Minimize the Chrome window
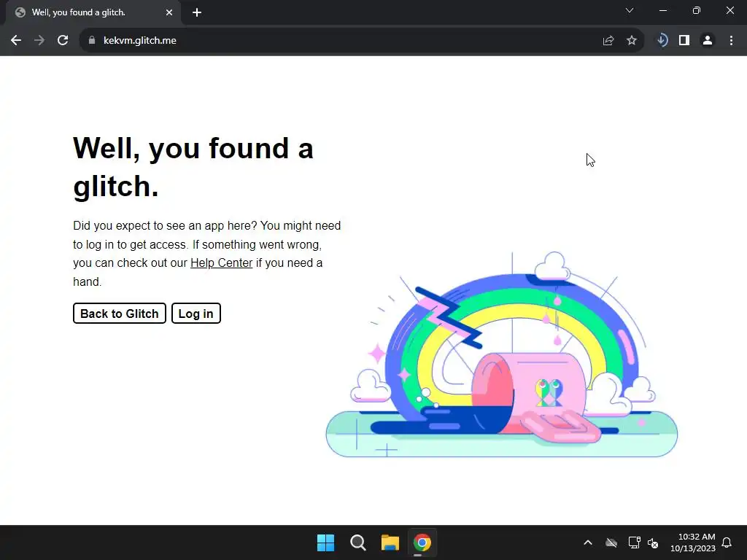The height and width of the screenshot is (560, 747). 662,10
